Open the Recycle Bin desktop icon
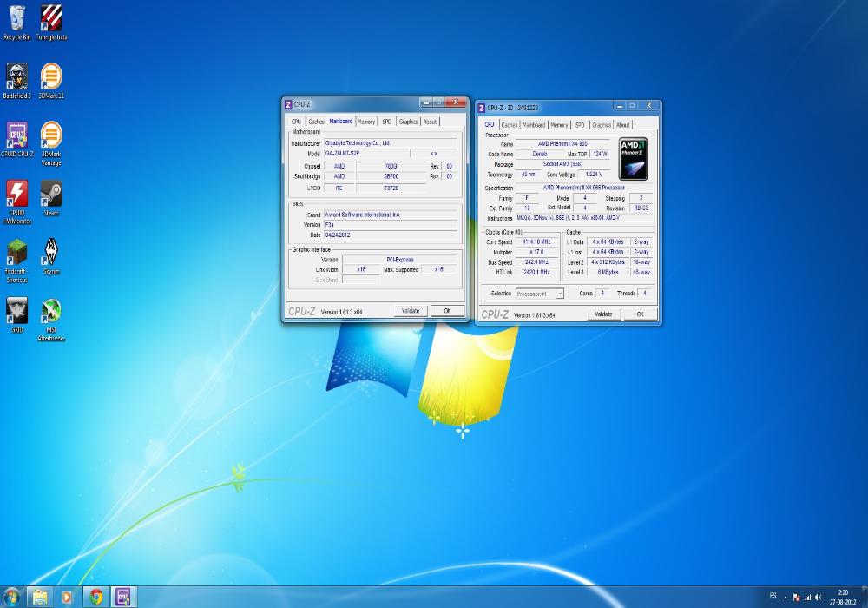Viewport: 868px width, 608px height. (17, 23)
